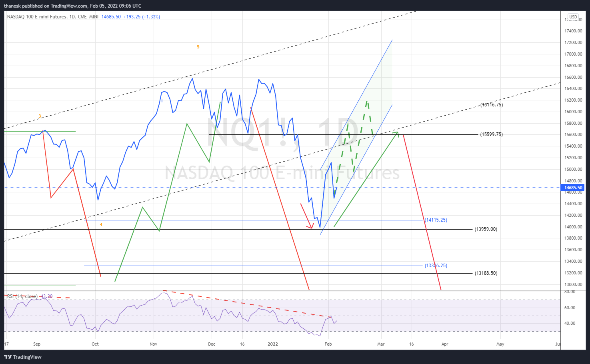Click the RSI 40.00 scale label
This screenshot has width=590, height=364.
pyautogui.click(x=570, y=323)
